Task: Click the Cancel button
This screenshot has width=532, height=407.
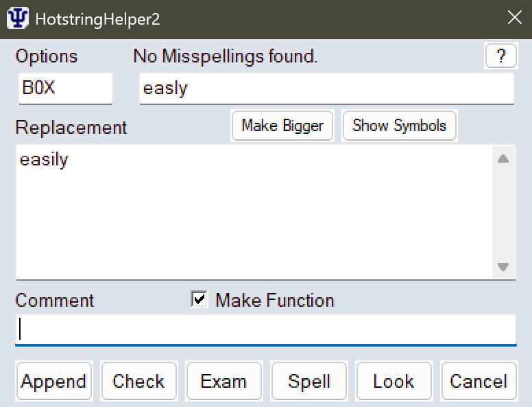Action: pos(479,381)
